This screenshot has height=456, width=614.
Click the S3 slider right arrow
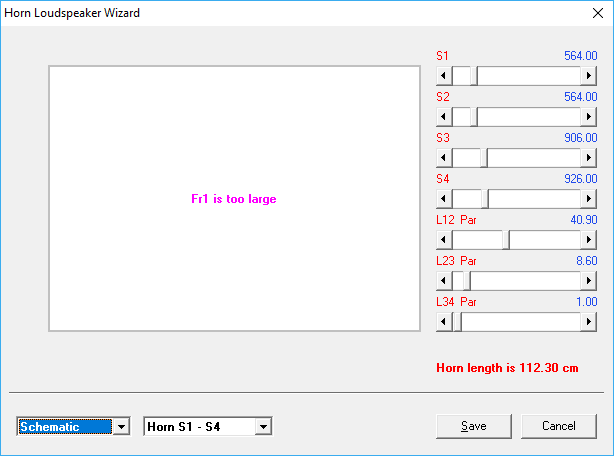[x=589, y=158]
